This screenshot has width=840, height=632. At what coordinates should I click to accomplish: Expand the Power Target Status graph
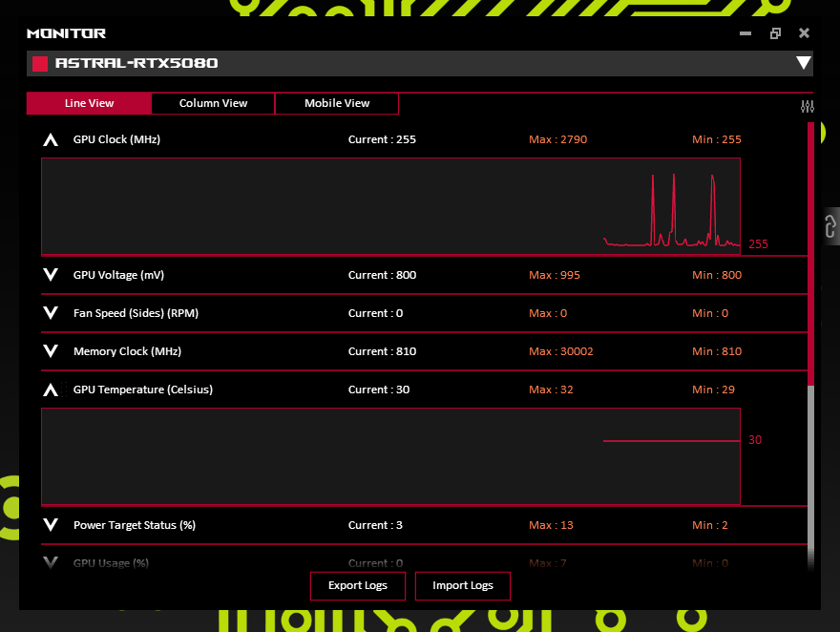[51, 525]
